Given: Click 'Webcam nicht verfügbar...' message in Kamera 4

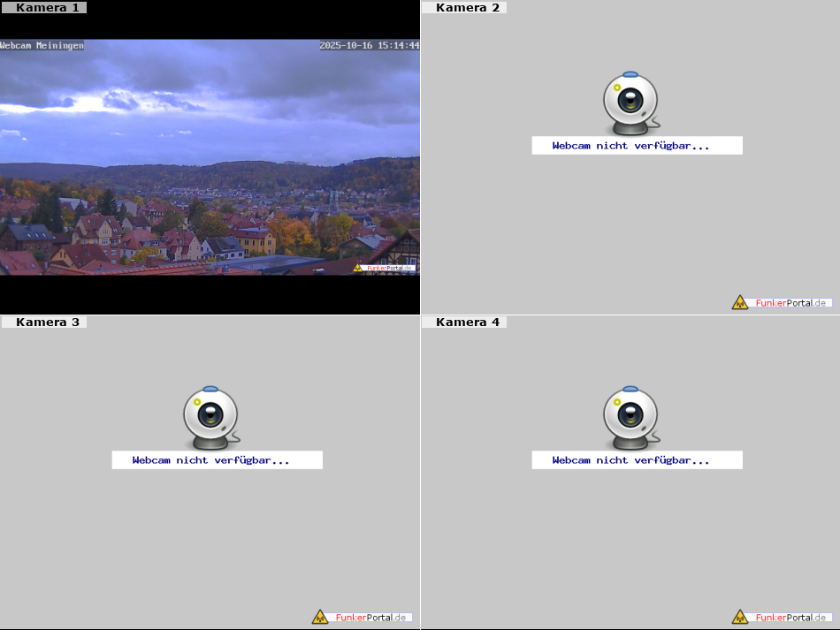Looking at the screenshot, I should [630, 460].
